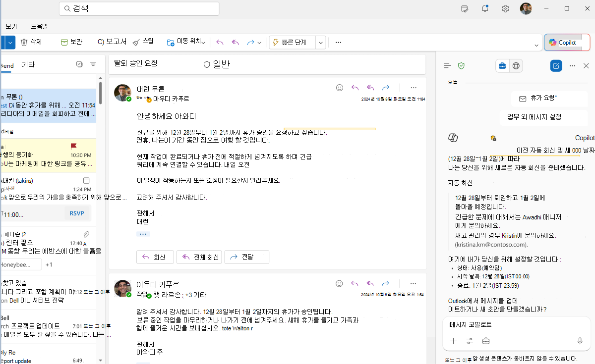
Task: Click the 보관 archive button
Action: (x=71, y=42)
